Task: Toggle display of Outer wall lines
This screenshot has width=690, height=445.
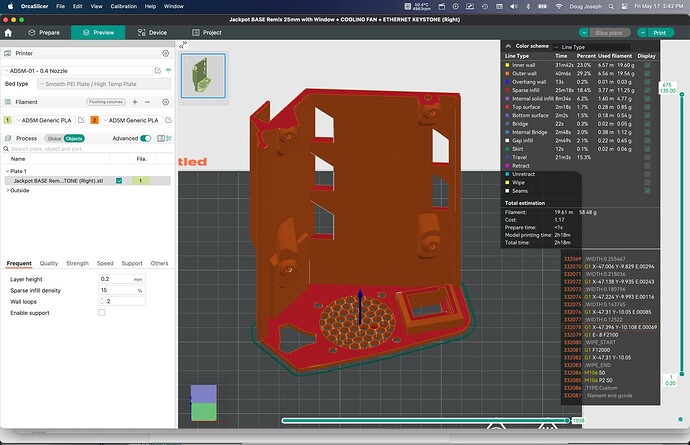Action: point(647,73)
